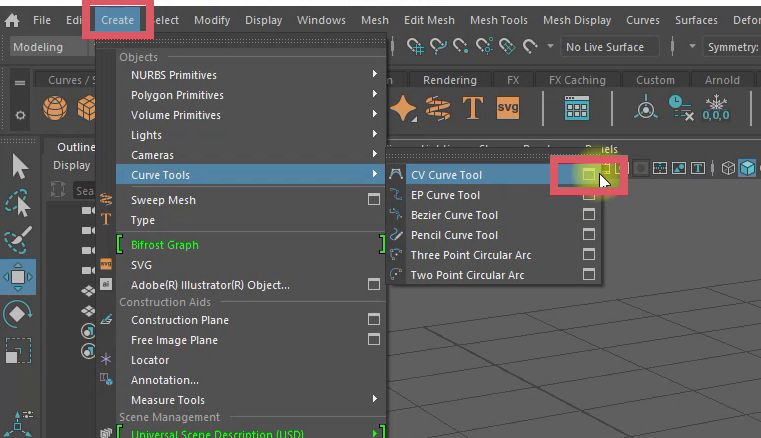Click the snap to grids icon

pyautogui.click(x=415, y=47)
